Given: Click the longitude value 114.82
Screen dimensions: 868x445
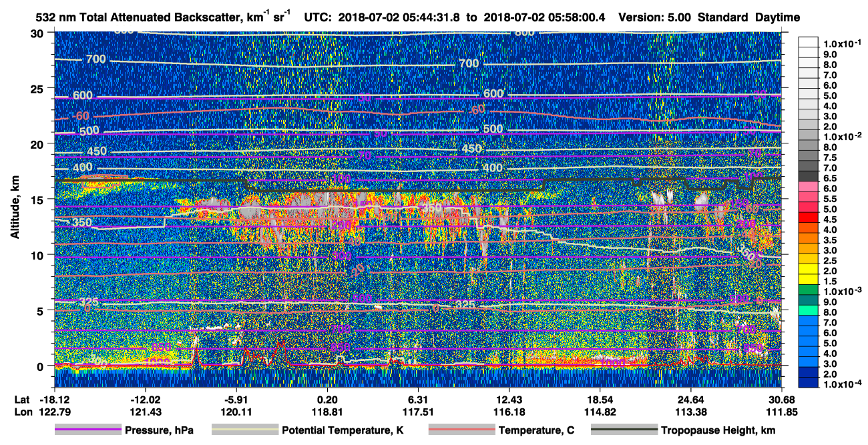Looking at the screenshot, I should (600, 412).
